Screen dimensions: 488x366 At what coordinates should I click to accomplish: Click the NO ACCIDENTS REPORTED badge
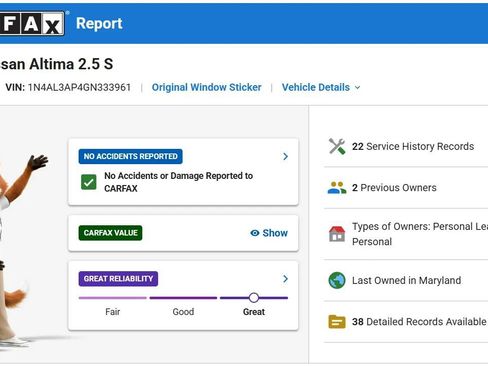pos(130,156)
